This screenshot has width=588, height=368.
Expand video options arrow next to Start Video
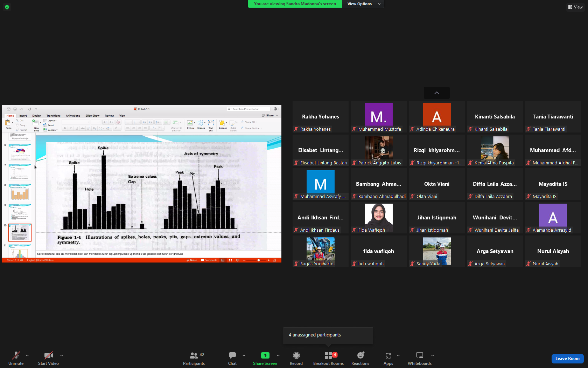pyautogui.click(x=62, y=355)
